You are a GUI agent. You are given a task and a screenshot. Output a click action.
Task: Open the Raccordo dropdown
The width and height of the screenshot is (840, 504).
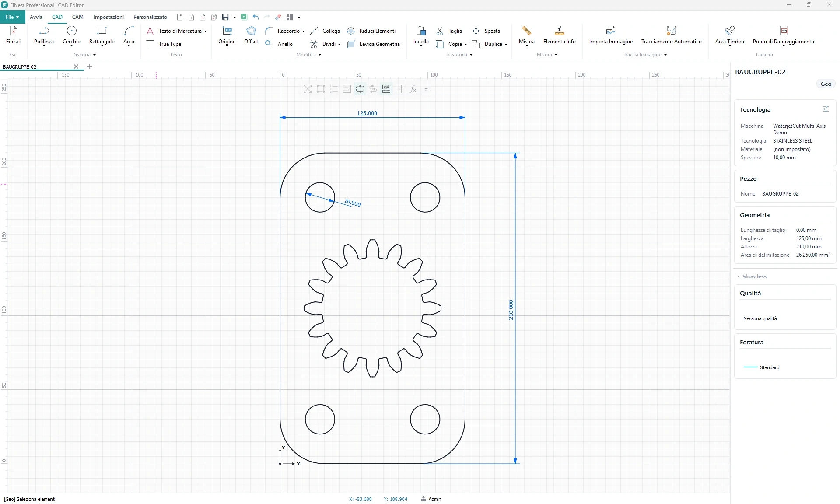(x=303, y=31)
